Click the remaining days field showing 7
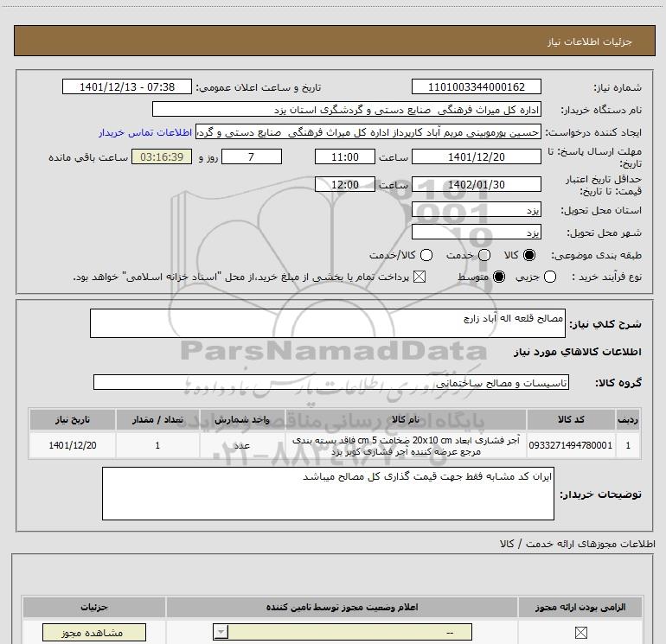This screenshot has width=666, height=644. (x=252, y=156)
